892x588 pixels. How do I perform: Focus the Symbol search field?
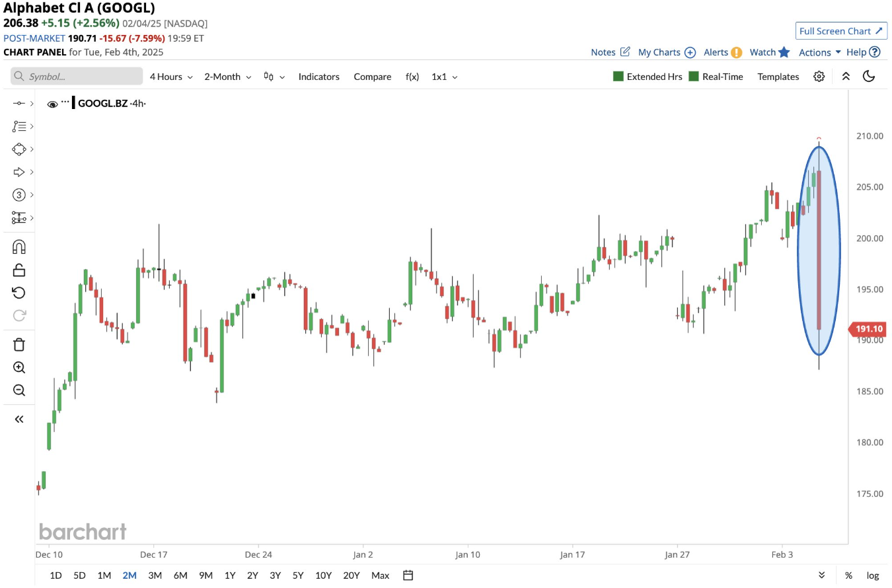[77, 77]
